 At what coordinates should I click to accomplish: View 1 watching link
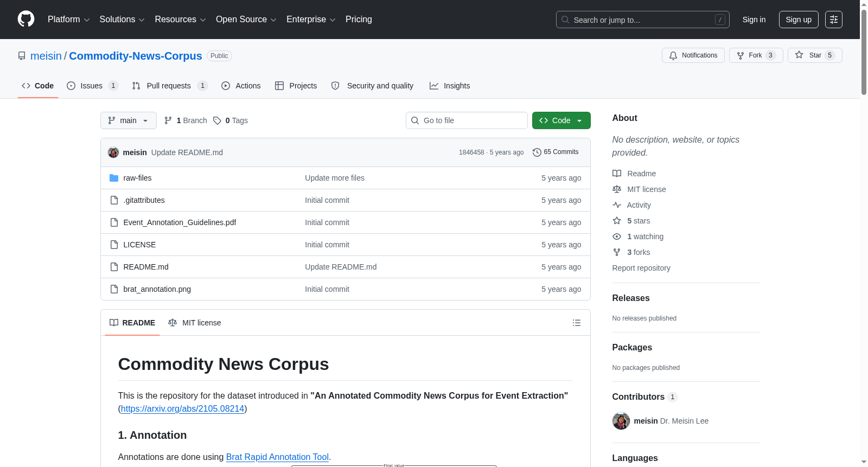pyautogui.click(x=638, y=236)
